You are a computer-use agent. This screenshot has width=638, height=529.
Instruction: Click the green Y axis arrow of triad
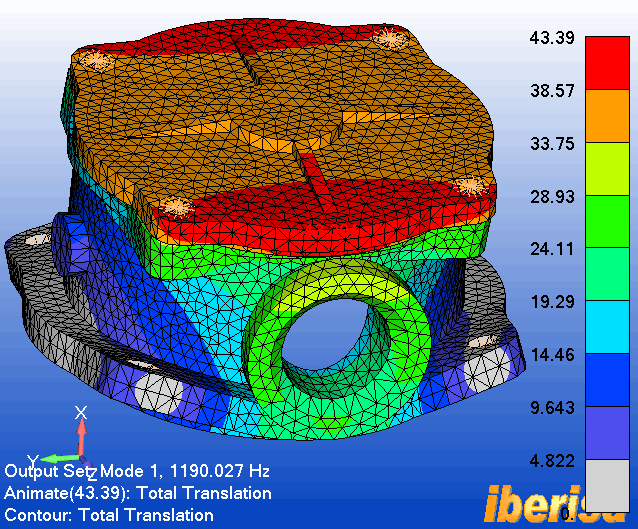(60, 459)
